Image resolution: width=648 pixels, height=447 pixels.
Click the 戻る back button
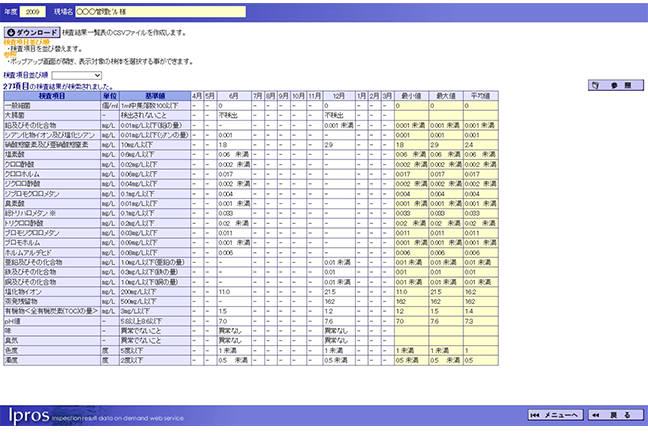click(616, 415)
